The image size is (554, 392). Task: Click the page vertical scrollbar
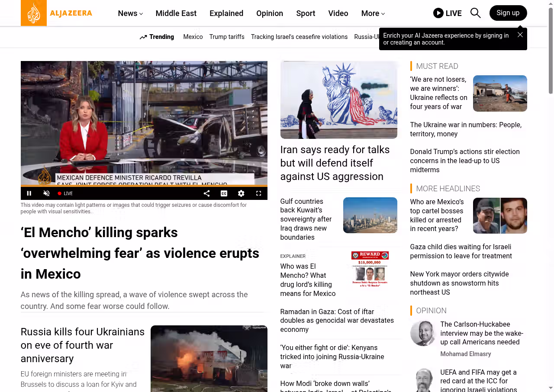(x=551, y=52)
